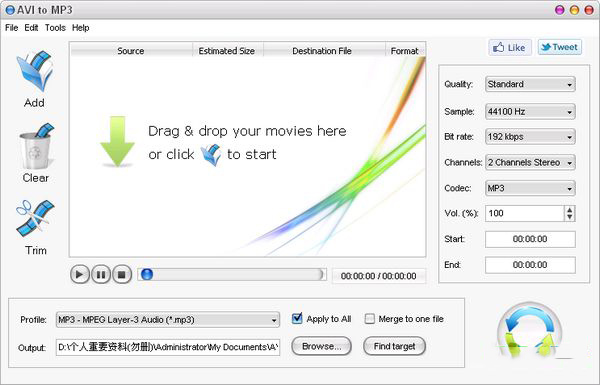Click the small add icon in drop hint
This screenshot has width=600, height=385.
[x=211, y=155]
